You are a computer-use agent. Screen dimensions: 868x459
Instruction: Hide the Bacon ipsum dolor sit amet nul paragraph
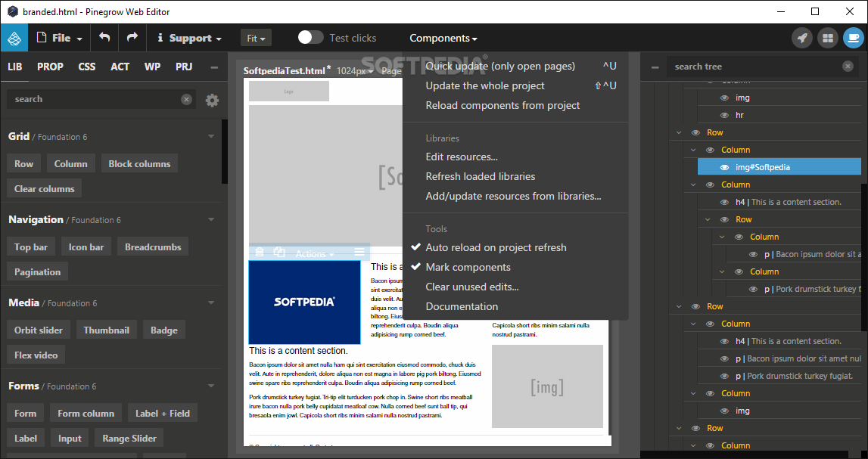[x=724, y=359]
